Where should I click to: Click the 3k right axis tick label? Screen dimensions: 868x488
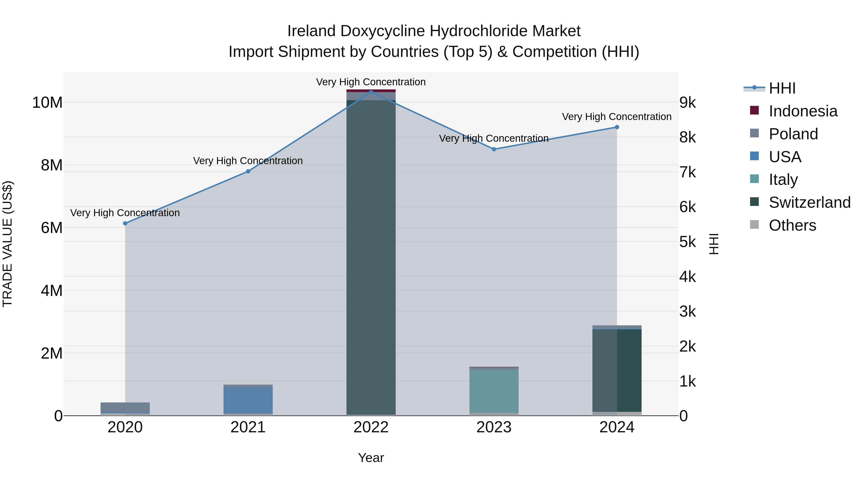[x=687, y=312]
